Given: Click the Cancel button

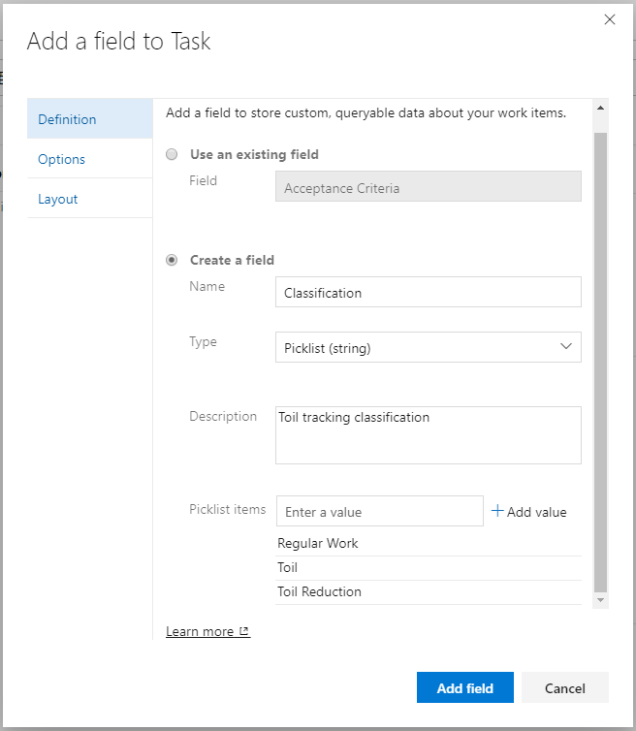Looking at the screenshot, I should pos(565,688).
